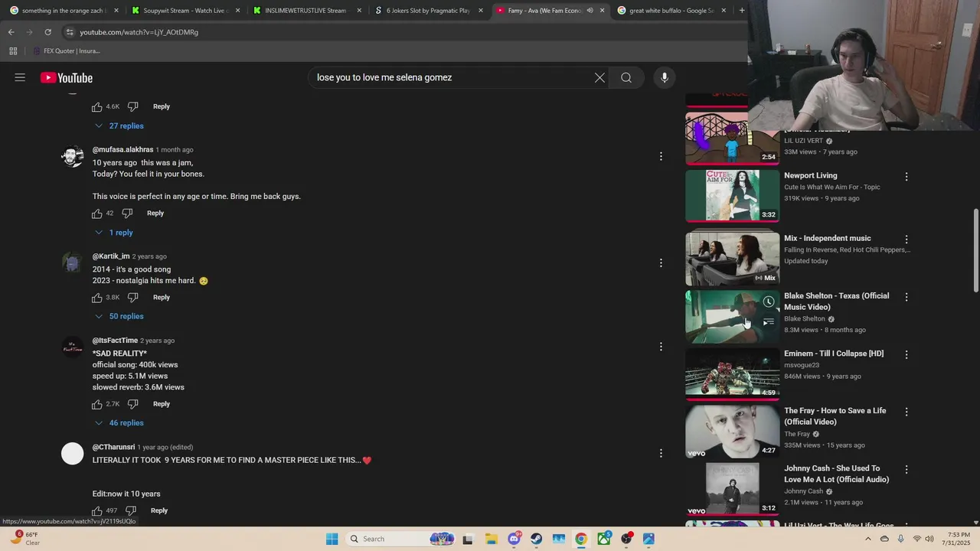Open Johnny Cash She Used To Love Me title

(x=836, y=474)
